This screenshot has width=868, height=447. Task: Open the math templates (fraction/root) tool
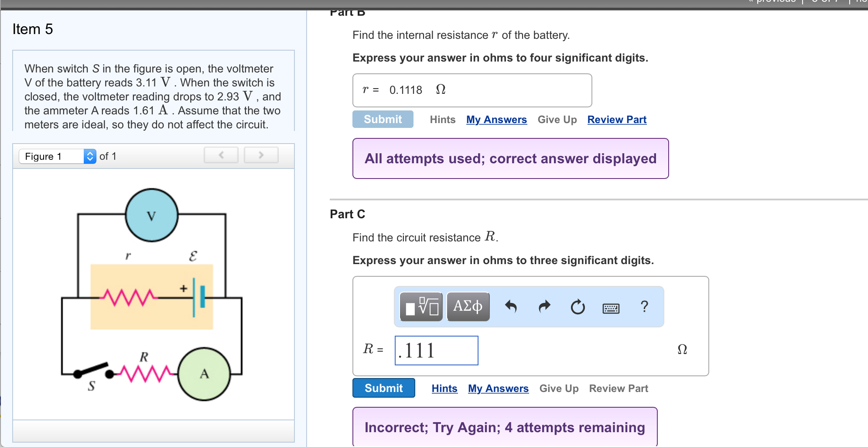coord(421,307)
